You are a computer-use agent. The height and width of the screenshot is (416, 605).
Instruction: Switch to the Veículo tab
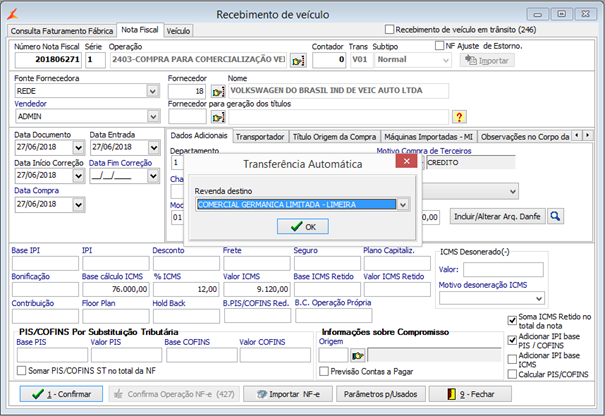pyautogui.click(x=179, y=31)
